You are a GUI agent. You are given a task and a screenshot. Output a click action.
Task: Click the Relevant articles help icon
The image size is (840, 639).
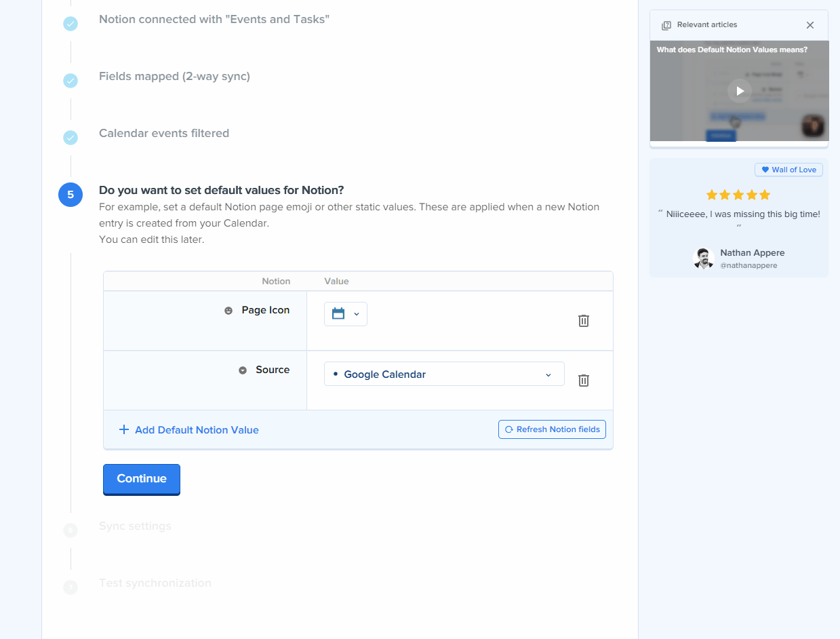(666, 25)
